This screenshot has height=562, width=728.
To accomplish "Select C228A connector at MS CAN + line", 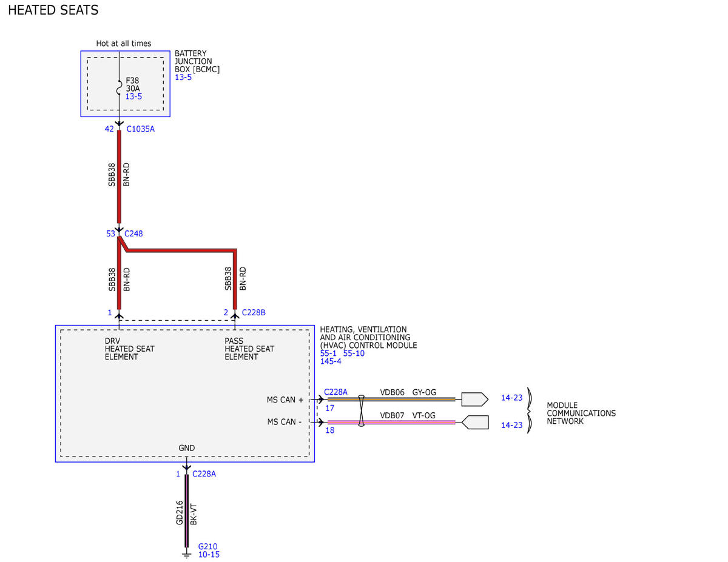I will [336, 392].
